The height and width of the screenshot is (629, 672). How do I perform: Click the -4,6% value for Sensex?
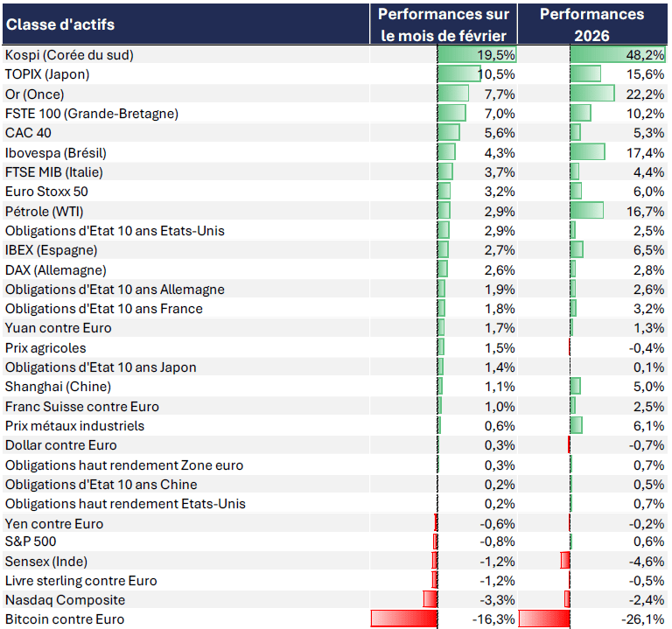[x=647, y=562]
